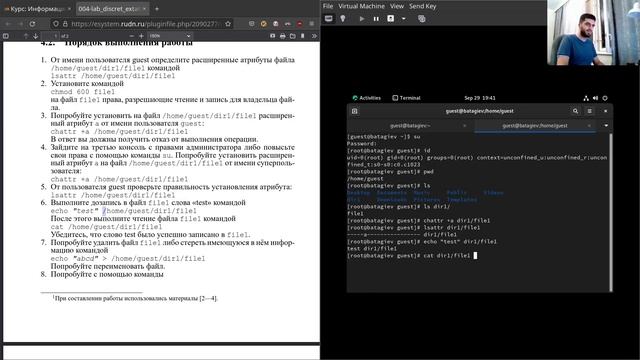Go to next PDF page arrow
640x360 pixels.
(36, 36)
